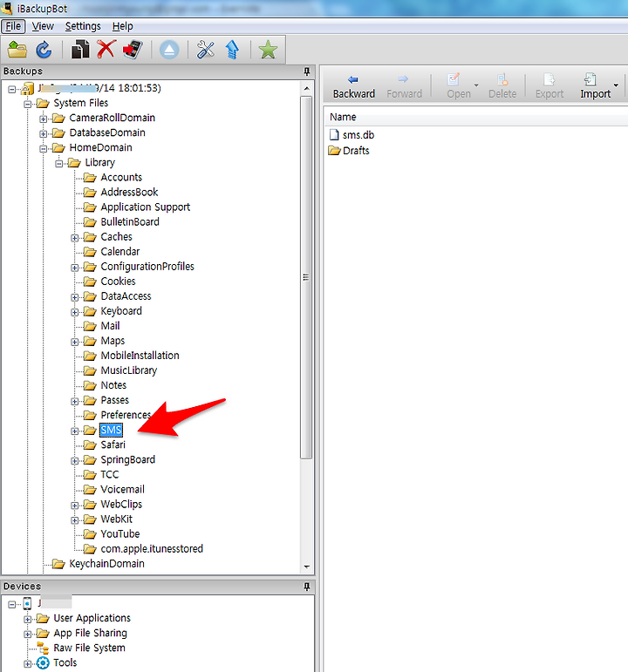This screenshot has width=628, height=672.
Task: Expand the WebKit folder node
Action: click(75, 520)
